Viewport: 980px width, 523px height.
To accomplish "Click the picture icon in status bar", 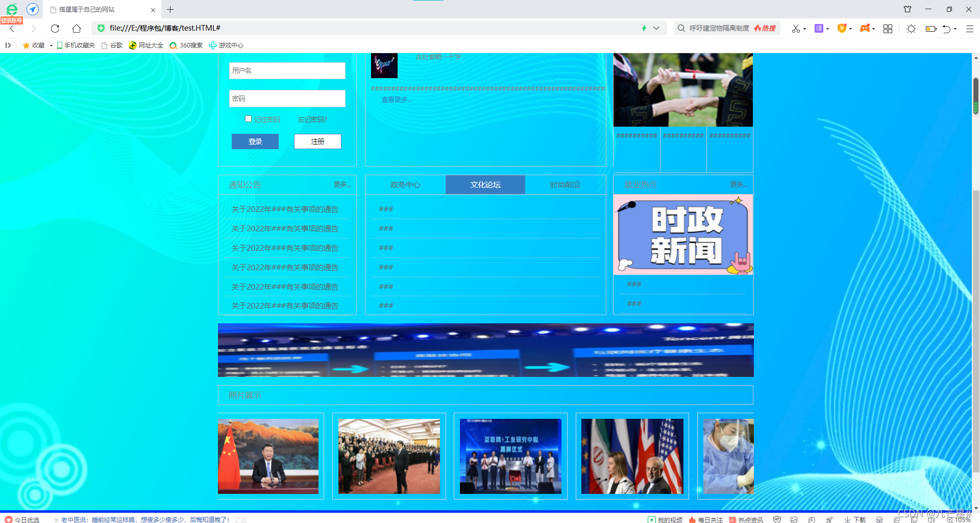I will pos(794,519).
